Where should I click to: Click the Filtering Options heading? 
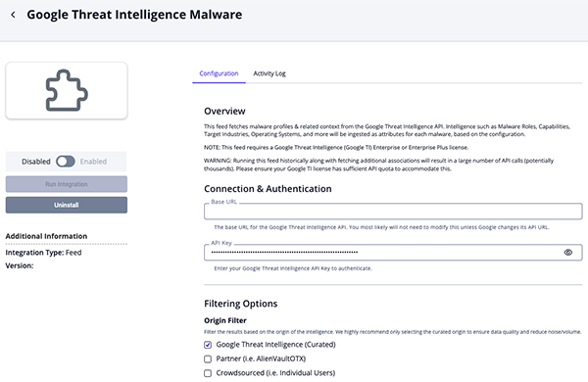click(241, 304)
